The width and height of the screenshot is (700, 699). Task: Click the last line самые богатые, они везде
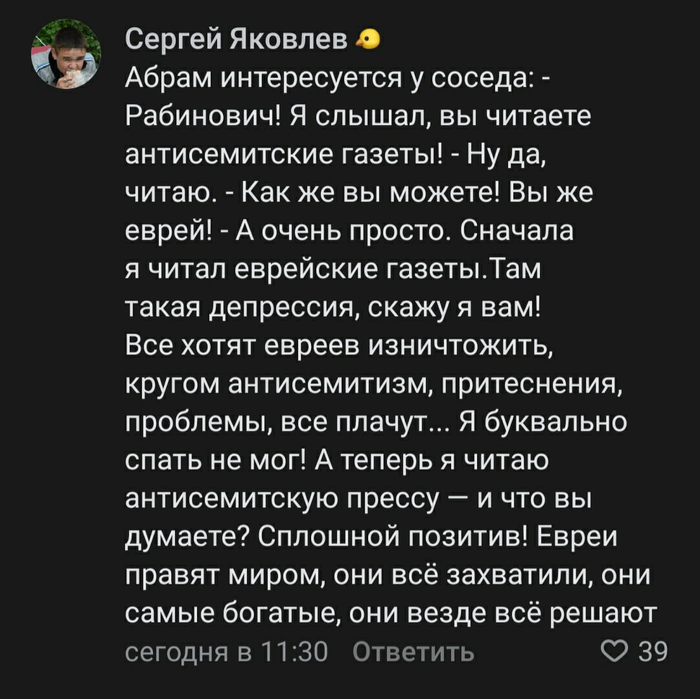pyautogui.click(x=390, y=612)
